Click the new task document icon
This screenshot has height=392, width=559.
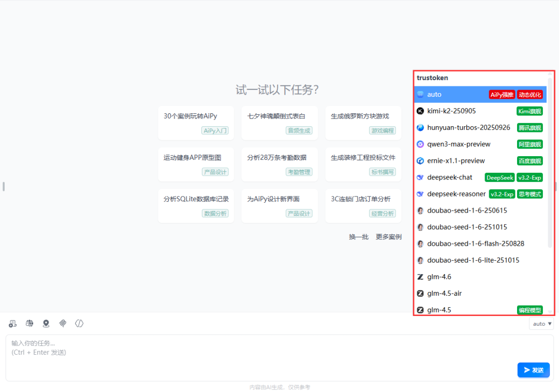tap(13, 323)
